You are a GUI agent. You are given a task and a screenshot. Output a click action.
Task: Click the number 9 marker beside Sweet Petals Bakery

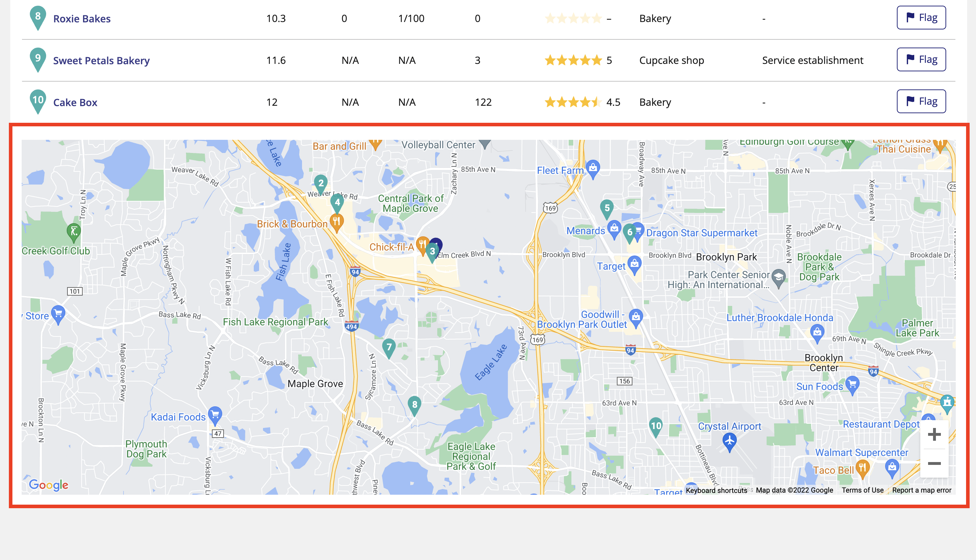[x=38, y=60]
